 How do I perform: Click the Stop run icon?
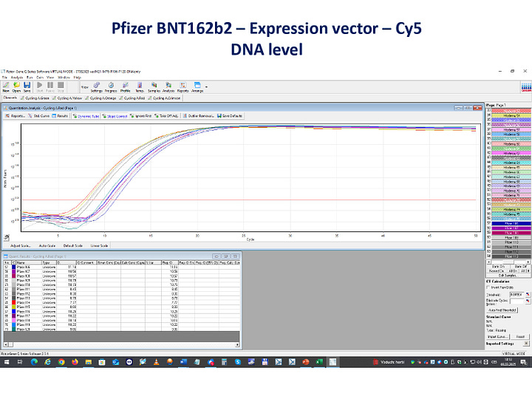[x=61, y=87]
